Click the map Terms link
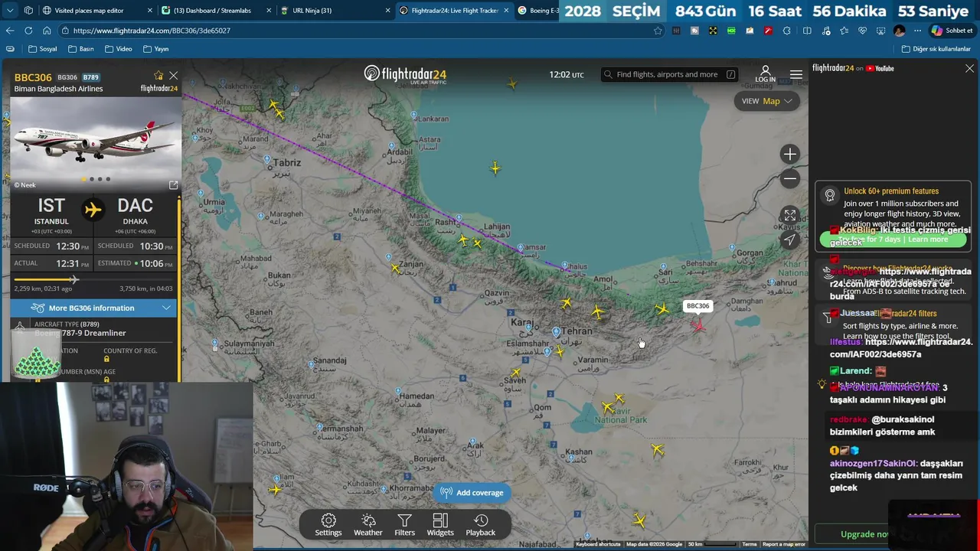Screen dimensions: 980x551 coord(750,544)
